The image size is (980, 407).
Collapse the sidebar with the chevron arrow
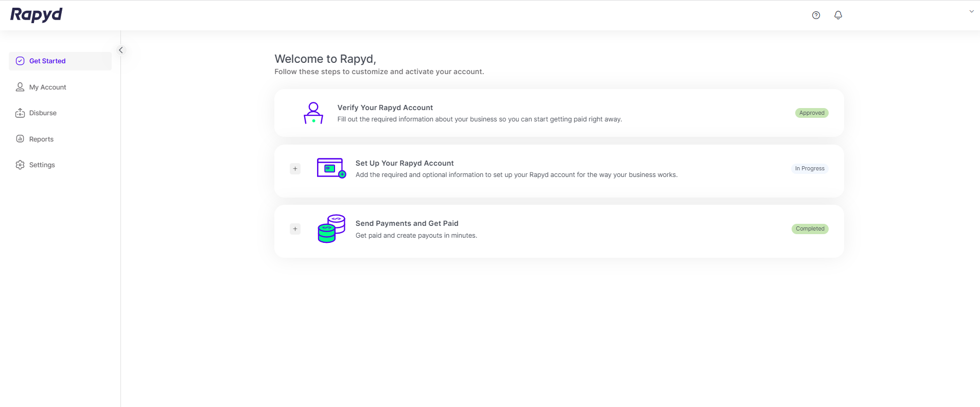121,50
